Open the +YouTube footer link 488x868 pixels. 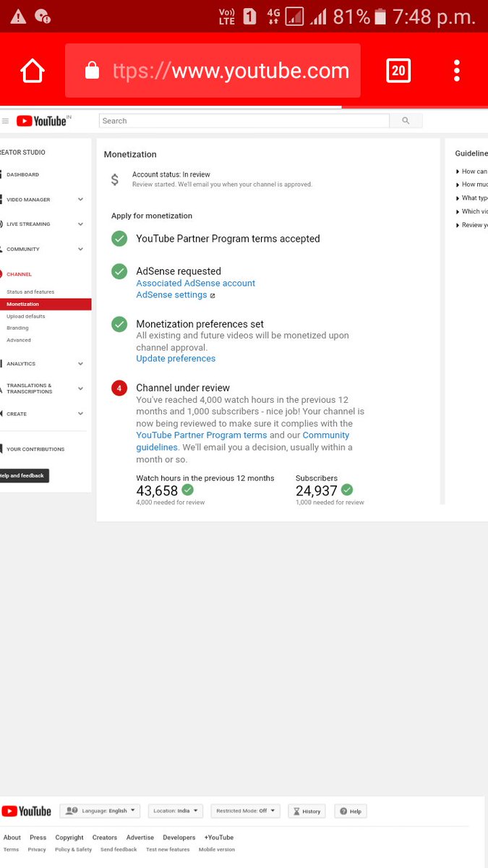219,838
